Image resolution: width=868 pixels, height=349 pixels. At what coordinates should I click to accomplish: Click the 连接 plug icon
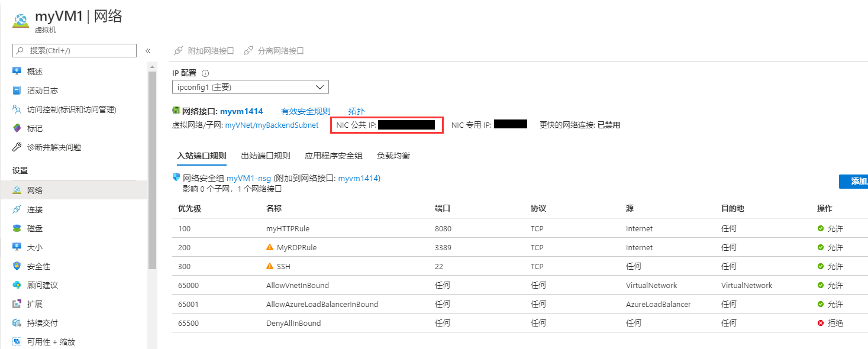tap(17, 209)
